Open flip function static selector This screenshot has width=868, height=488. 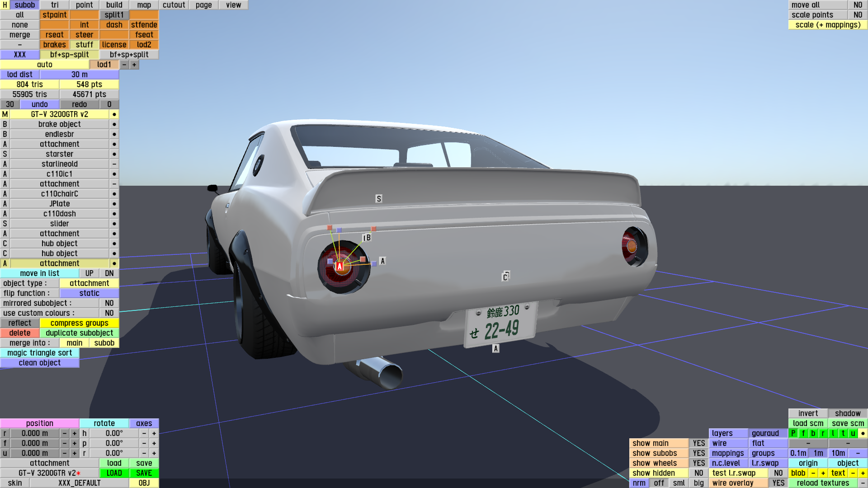(x=89, y=293)
